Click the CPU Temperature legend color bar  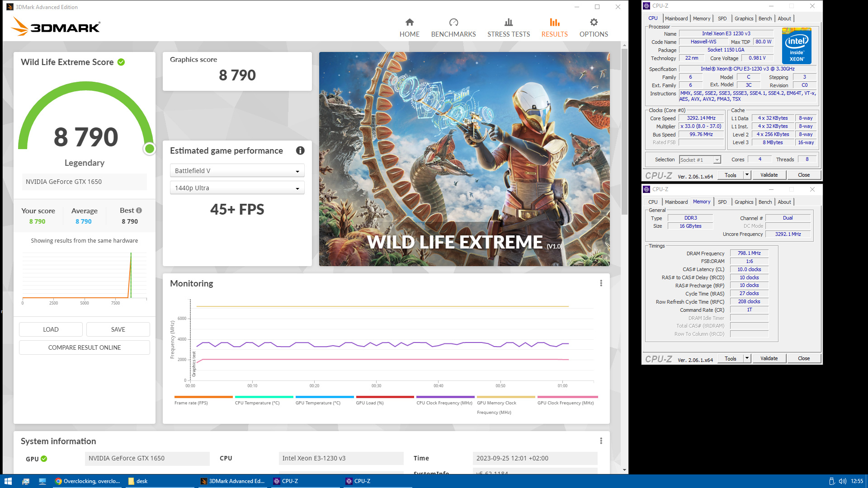point(264,397)
